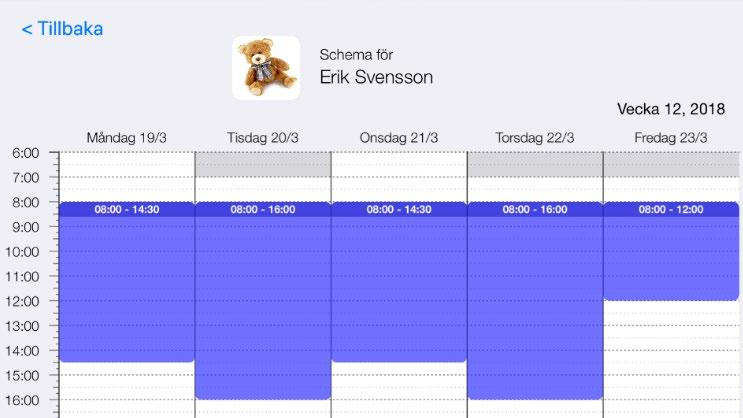This screenshot has width=743, height=418.
Task: Open the teddy bear profile picture
Action: point(266,68)
